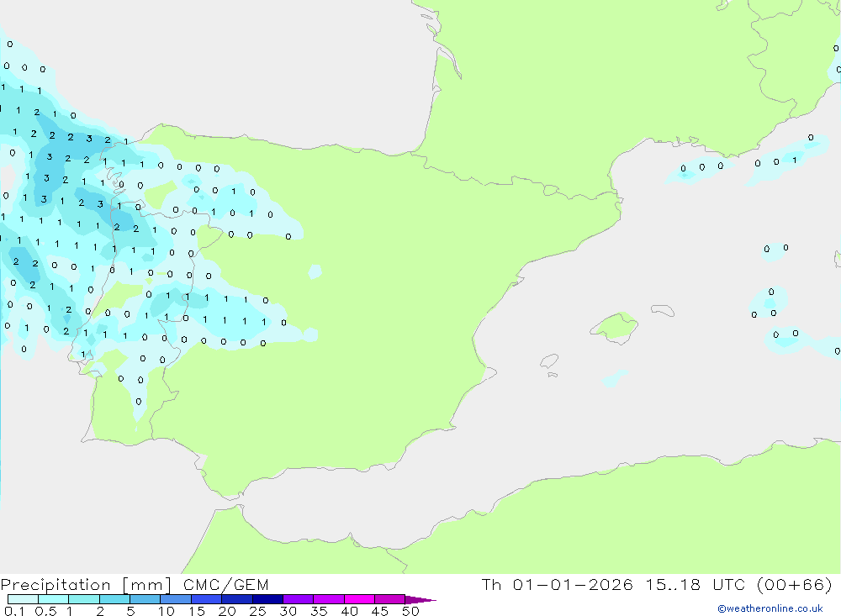Click the legend label '35'
Screen dimensions: 841x616
click(319, 611)
